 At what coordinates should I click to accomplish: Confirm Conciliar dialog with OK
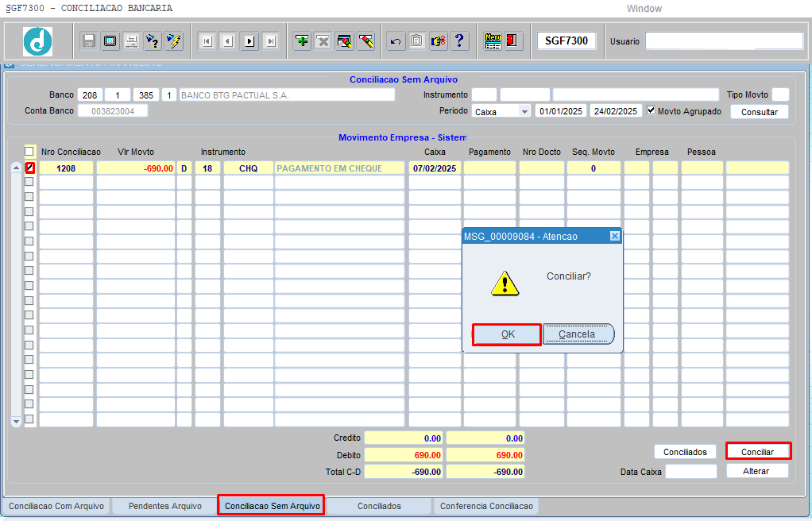(x=508, y=334)
